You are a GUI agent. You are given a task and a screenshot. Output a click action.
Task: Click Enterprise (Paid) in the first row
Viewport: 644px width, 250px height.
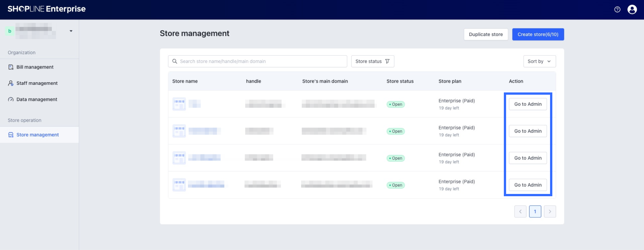(456, 101)
